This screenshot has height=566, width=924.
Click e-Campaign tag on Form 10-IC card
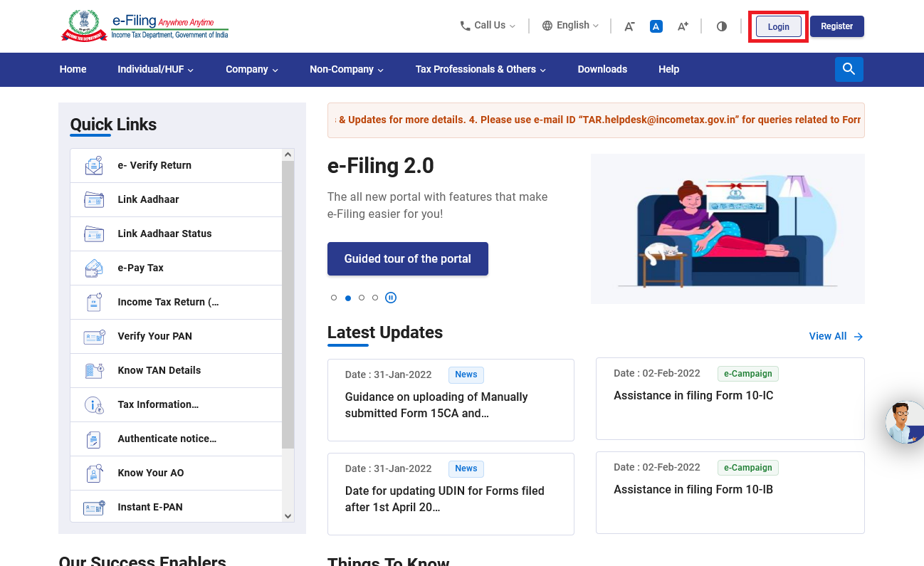coord(747,374)
